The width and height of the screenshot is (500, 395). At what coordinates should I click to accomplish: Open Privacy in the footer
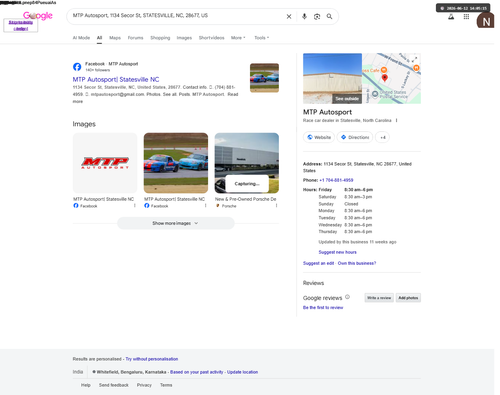tap(144, 385)
